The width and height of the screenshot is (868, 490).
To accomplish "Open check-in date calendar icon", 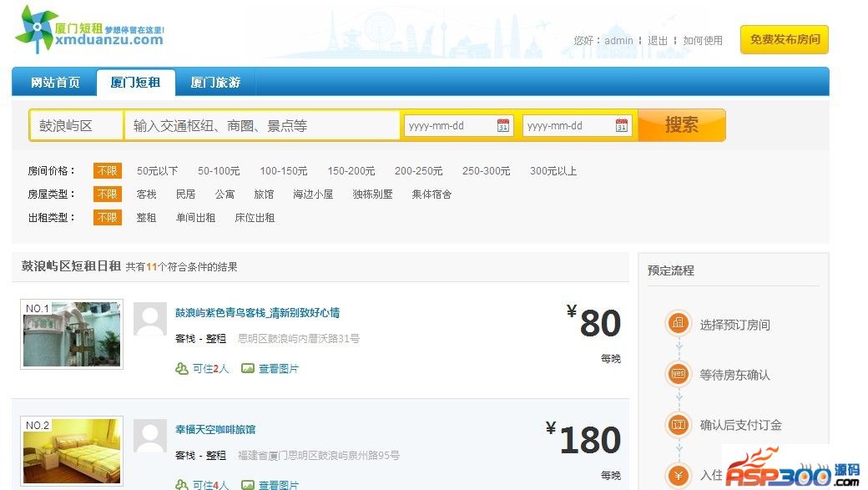I will [502, 125].
